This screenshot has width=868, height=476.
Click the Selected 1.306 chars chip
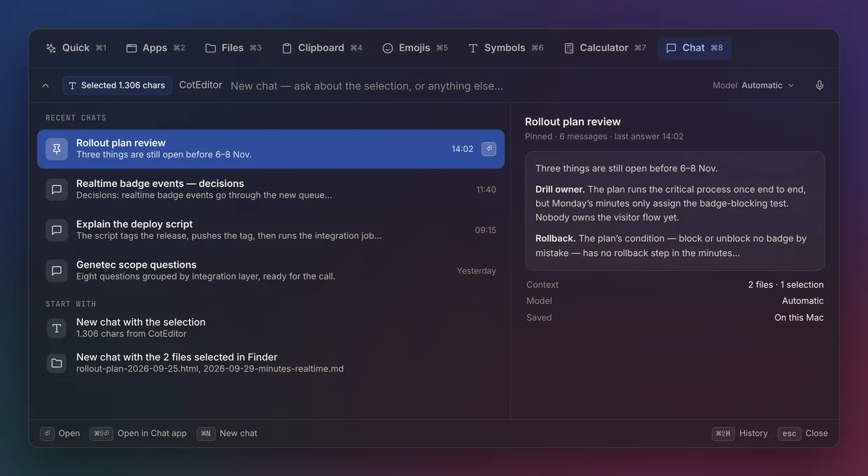point(117,85)
